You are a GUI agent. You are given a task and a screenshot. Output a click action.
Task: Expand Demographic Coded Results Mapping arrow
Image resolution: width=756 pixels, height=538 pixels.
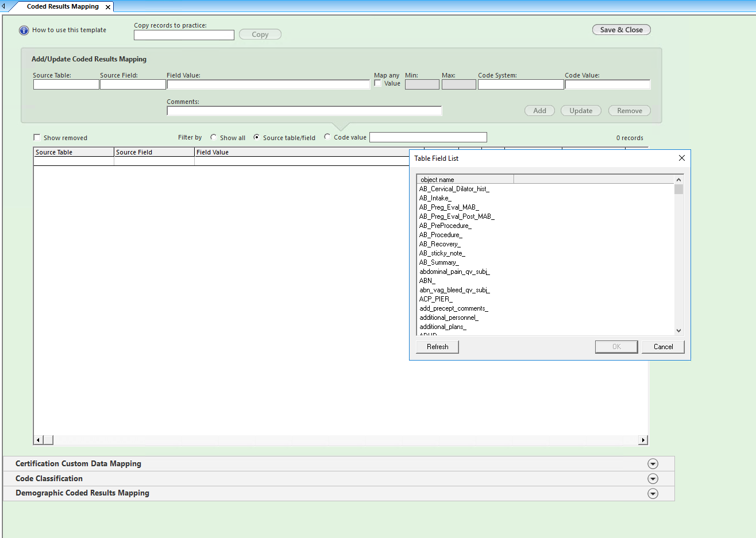(x=653, y=494)
